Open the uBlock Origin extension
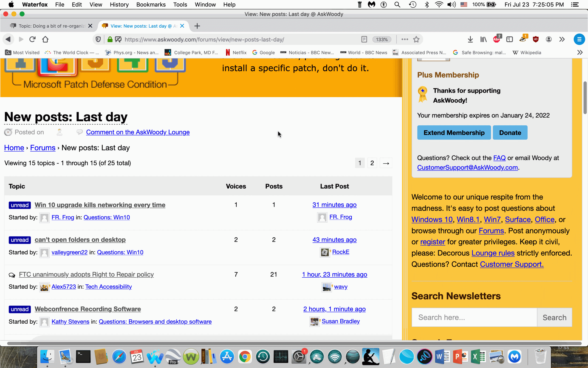The height and width of the screenshot is (368, 588). [536, 39]
